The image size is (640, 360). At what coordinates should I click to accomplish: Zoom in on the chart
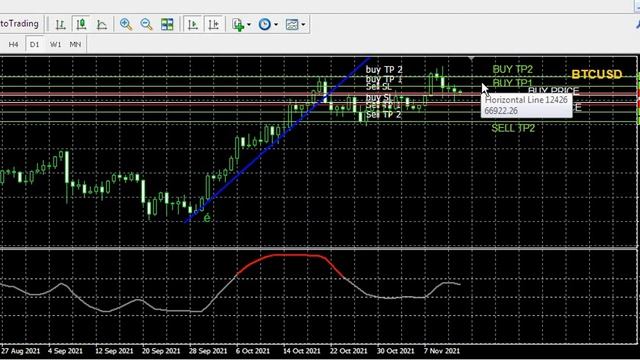pos(126,24)
